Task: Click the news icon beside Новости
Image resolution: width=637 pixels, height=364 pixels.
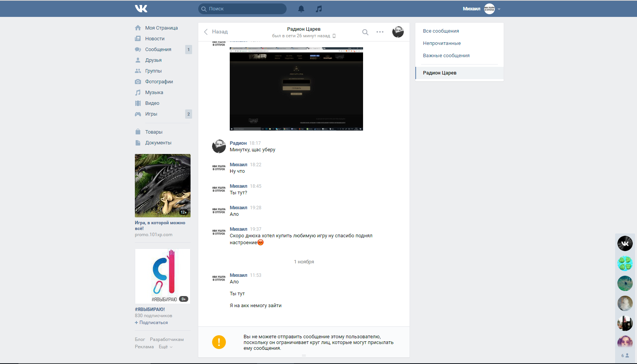Action: (x=138, y=38)
